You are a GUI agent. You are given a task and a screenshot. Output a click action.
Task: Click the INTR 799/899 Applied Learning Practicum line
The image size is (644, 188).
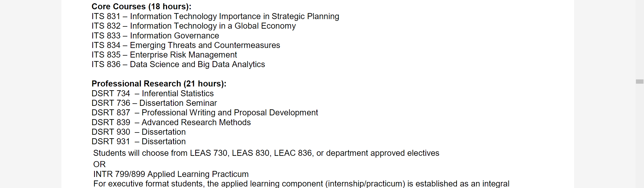[x=171, y=174]
